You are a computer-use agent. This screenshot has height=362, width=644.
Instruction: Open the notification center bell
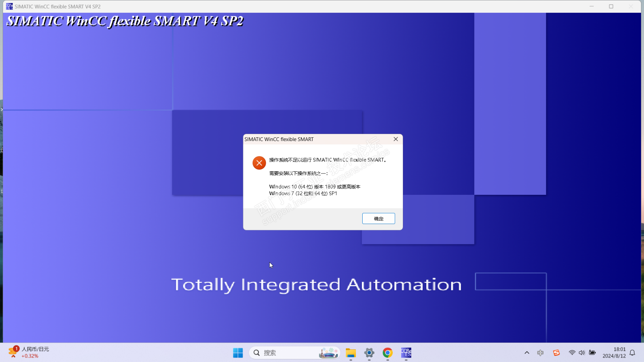click(632, 353)
